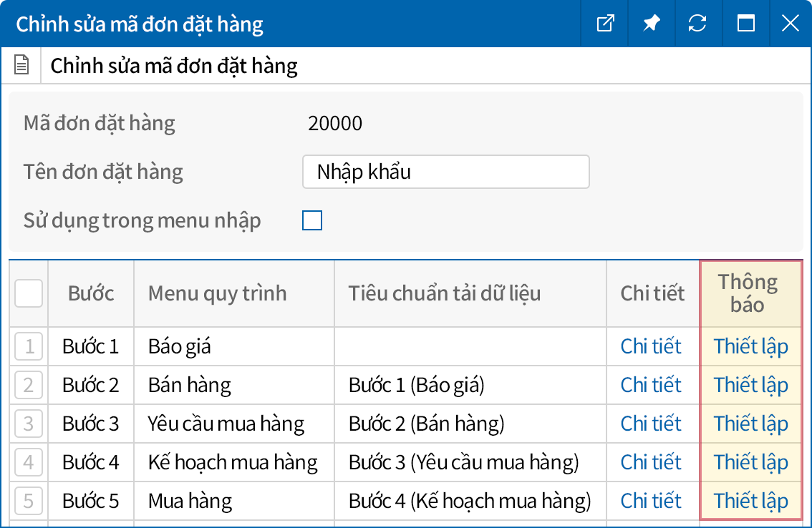812x528 pixels.
Task: Select row number 1 box
Action: coord(29,347)
